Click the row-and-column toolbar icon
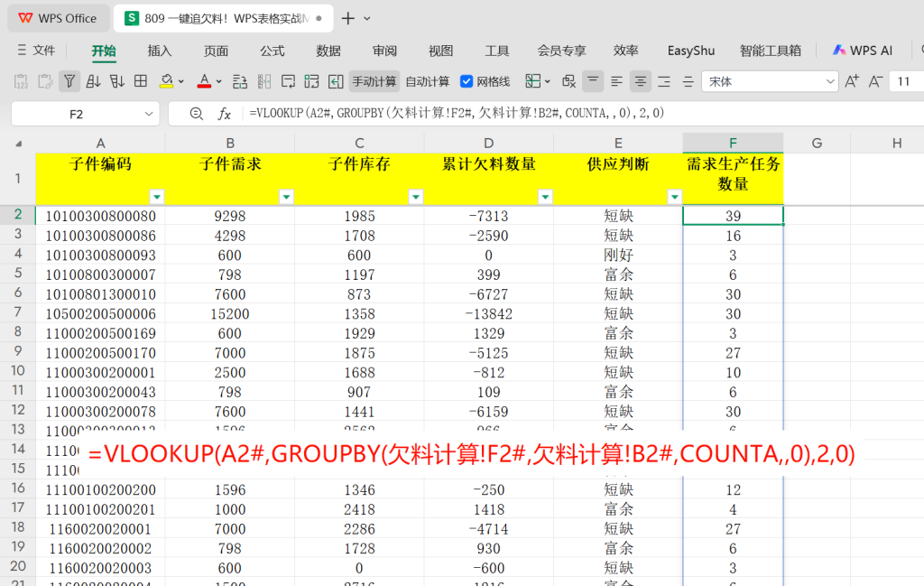The height and width of the screenshot is (586, 924). [x=240, y=81]
